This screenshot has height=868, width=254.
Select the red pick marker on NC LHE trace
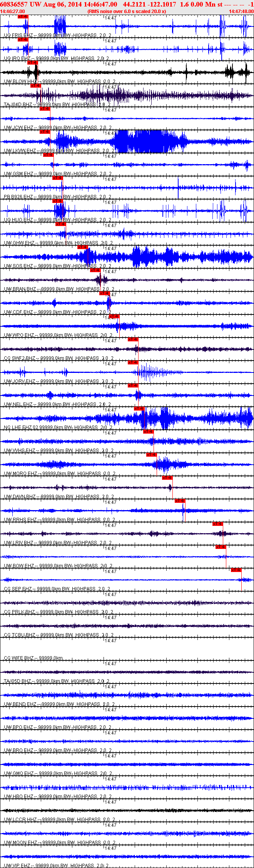coord(139,409)
